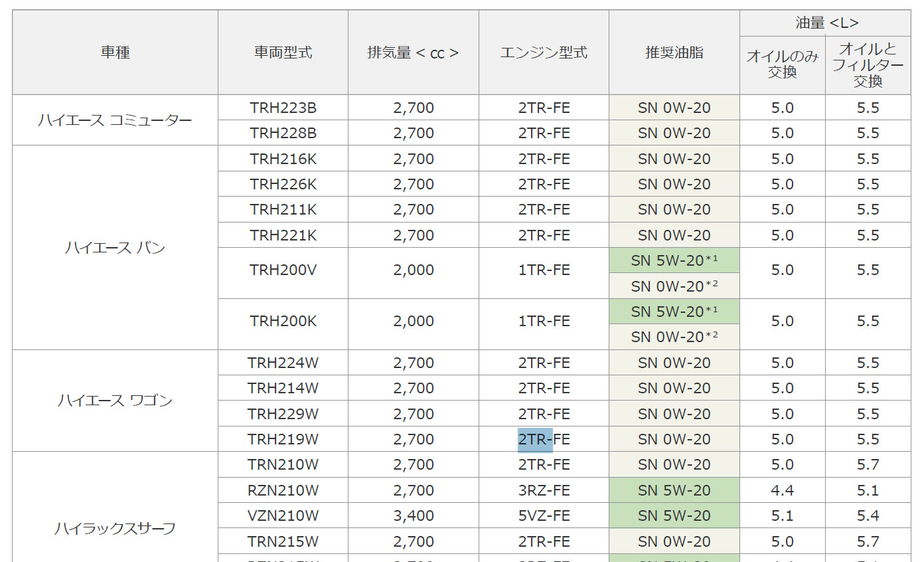Click the 2TR-FE engine in TRH211K row

coord(544,209)
